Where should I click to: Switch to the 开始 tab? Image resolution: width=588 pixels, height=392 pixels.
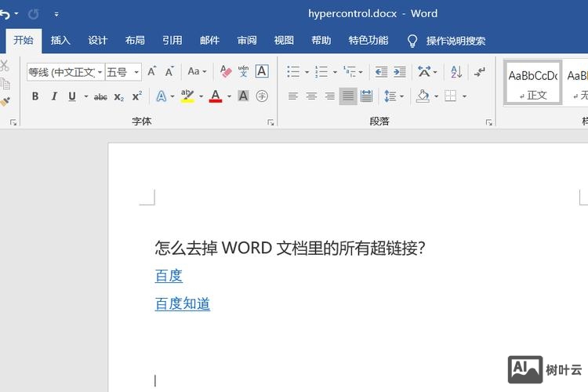[x=24, y=40]
